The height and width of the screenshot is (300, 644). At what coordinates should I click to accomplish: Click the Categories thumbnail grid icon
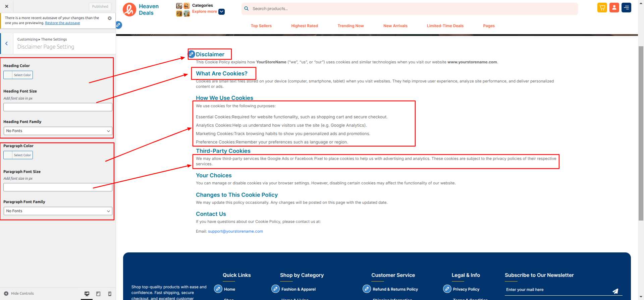[183, 10]
